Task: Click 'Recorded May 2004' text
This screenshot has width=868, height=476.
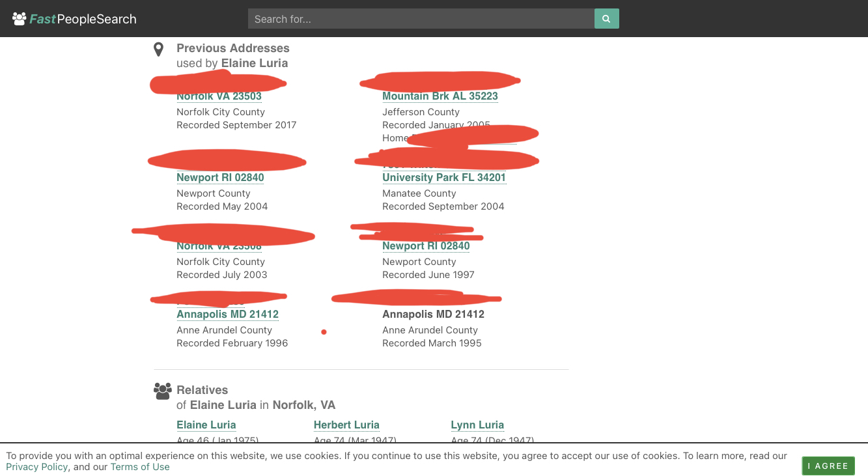Action: click(222, 206)
